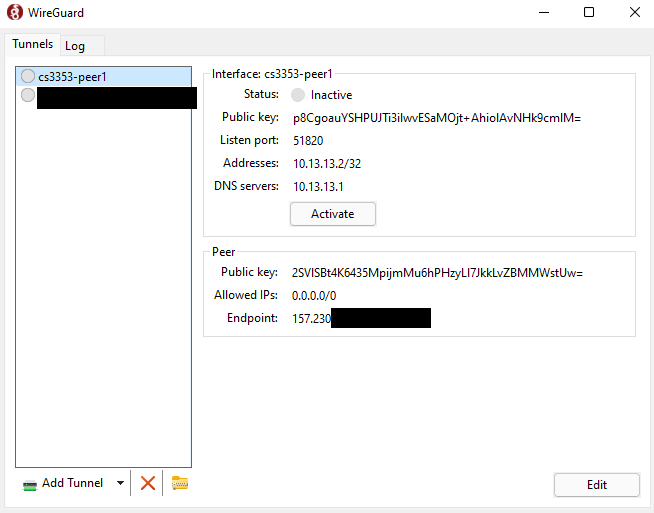The width and height of the screenshot is (654, 513).
Task: Click the export tunnels to zip folder icon
Action: tap(180, 483)
